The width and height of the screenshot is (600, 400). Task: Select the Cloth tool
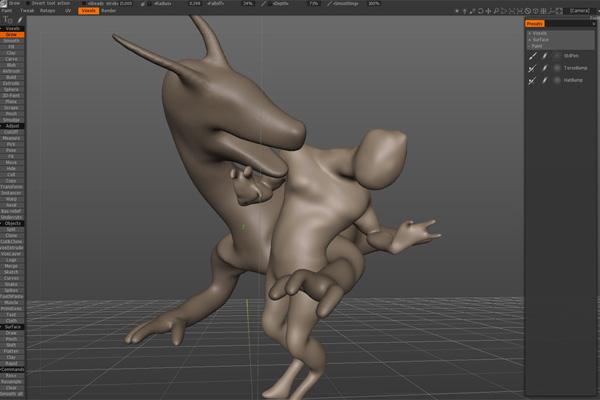[x=11, y=321]
